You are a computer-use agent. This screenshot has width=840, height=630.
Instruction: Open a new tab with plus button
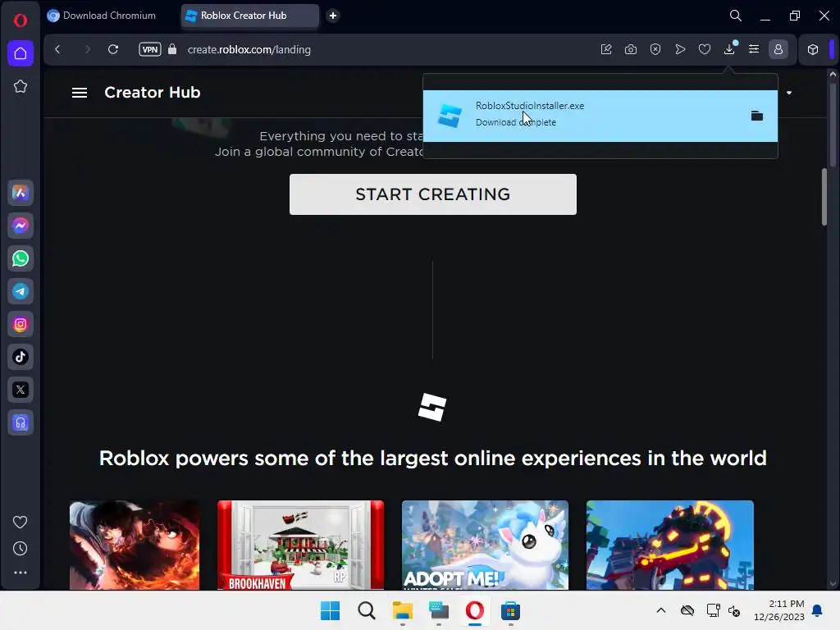[333, 16]
